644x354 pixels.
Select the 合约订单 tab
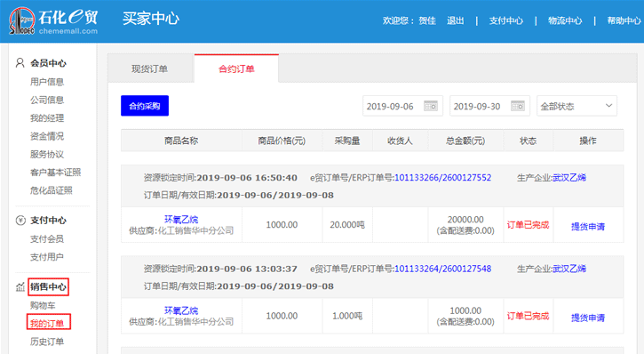(x=236, y=68)
